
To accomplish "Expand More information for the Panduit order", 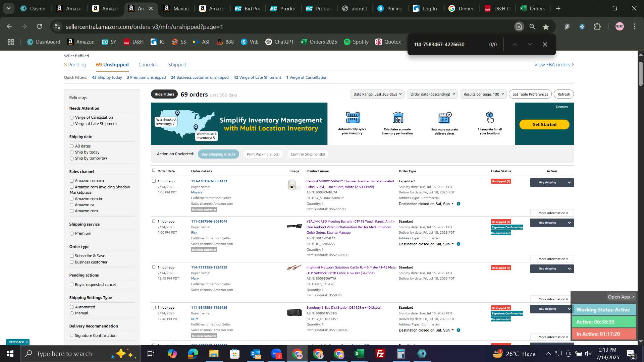I will pos(552,213).
